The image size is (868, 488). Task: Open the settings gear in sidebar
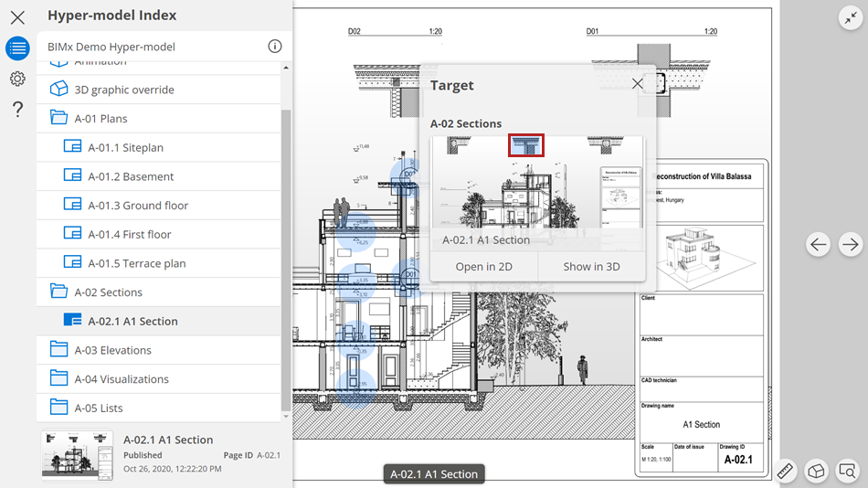coord(17,79)
